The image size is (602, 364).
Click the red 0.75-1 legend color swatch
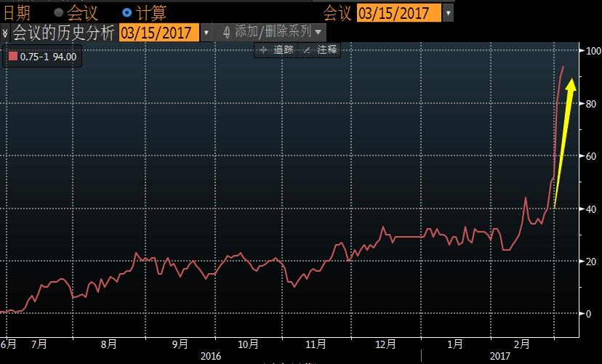pos(12,56)
